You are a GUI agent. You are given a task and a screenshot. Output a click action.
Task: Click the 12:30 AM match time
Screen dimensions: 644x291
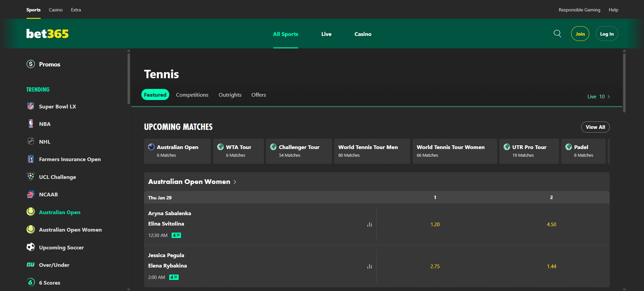(x=158, y=235)
